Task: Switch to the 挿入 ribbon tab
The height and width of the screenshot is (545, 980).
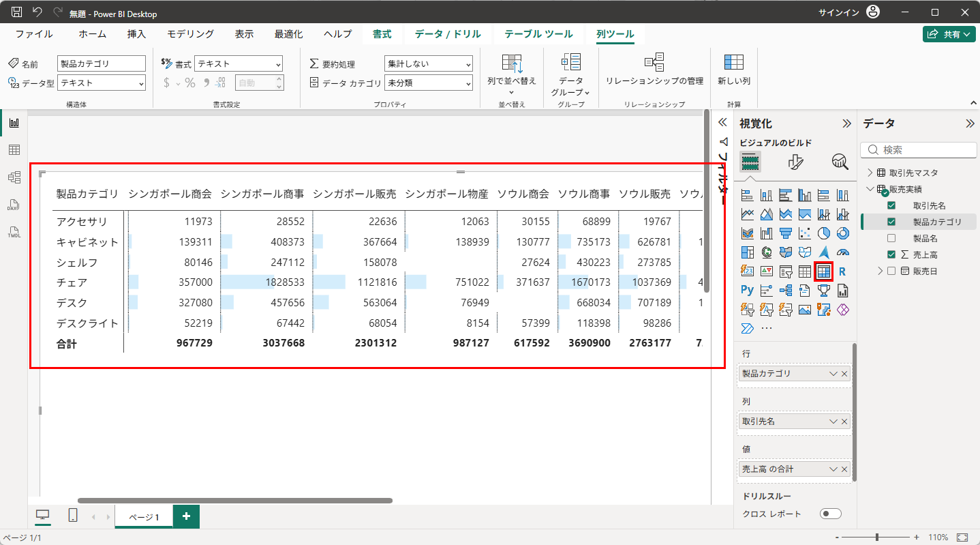Action: coord(136,34)
